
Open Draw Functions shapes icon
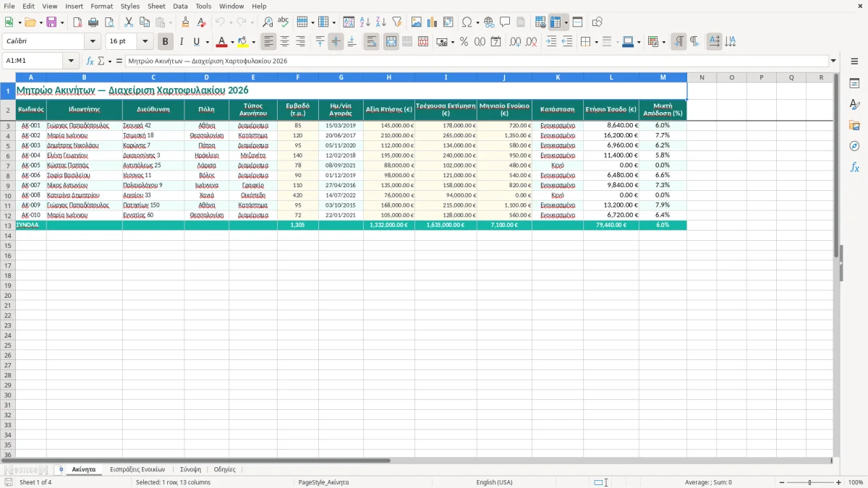[x=597, y=22]
